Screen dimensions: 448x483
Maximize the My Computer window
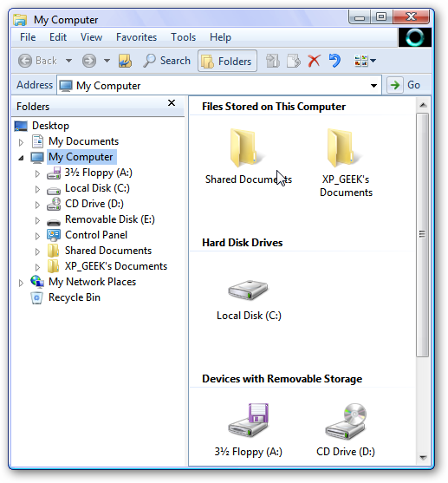click(381, 17)
